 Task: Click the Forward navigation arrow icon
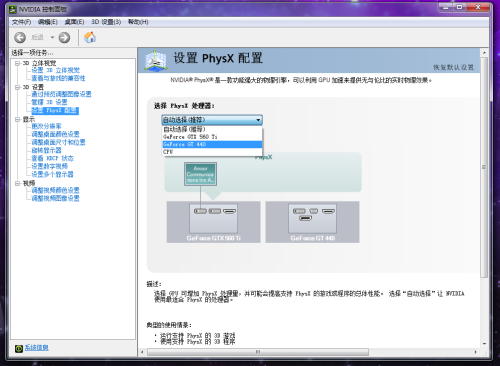point(64,37)
